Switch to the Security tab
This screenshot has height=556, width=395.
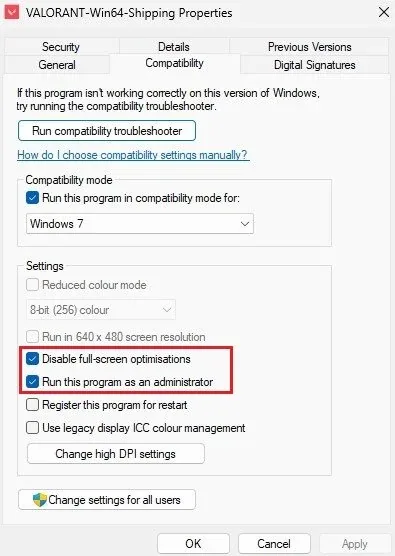pos(61,47)
